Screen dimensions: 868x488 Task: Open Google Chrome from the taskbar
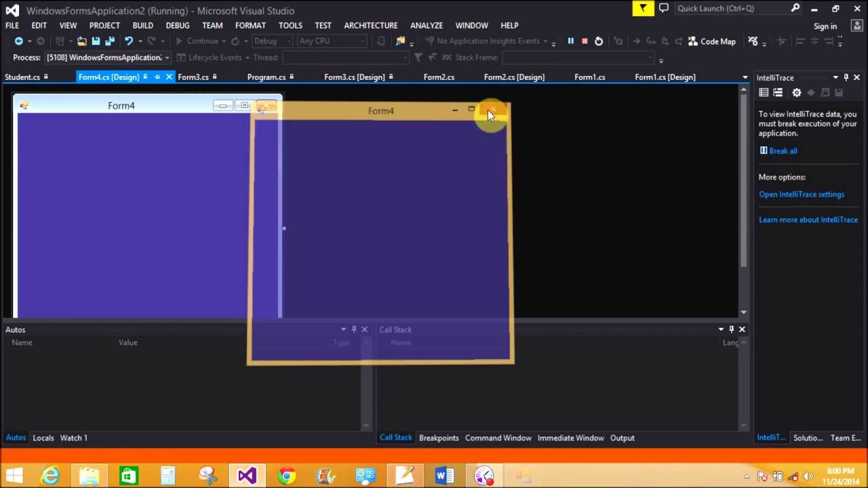click(x=287, y=476)
